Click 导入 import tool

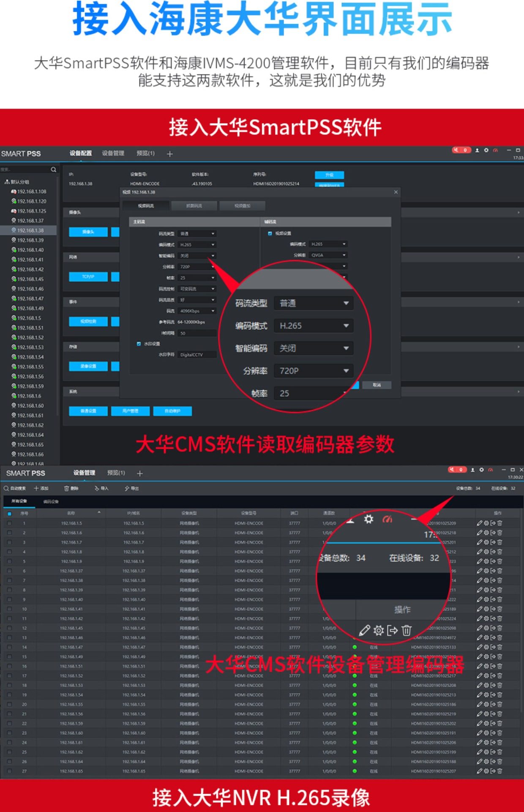click(x=101, y=488)
